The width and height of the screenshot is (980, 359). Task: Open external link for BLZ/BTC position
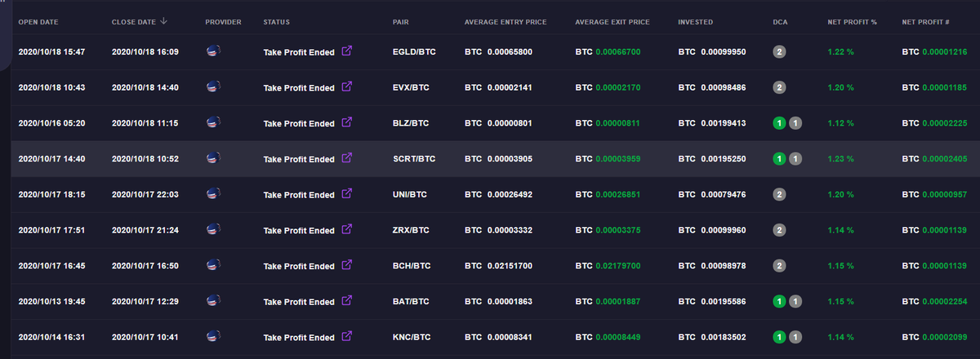pos(346,122)
